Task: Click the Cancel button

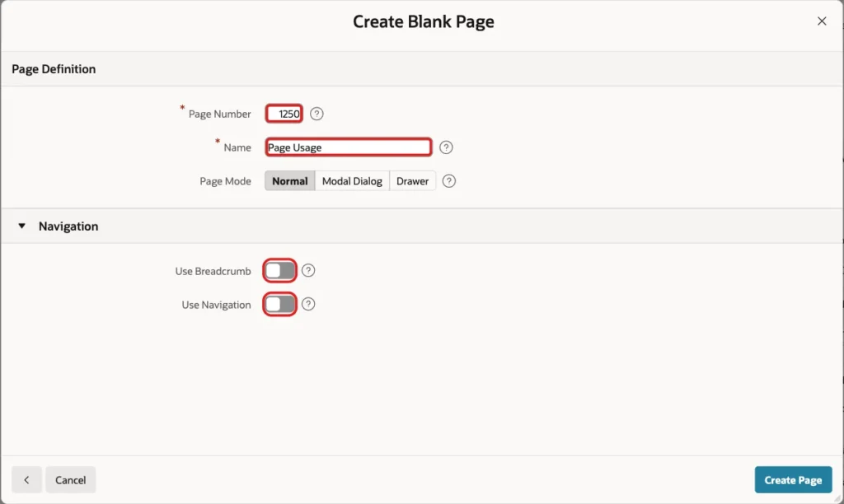Action: coord(71,480)
